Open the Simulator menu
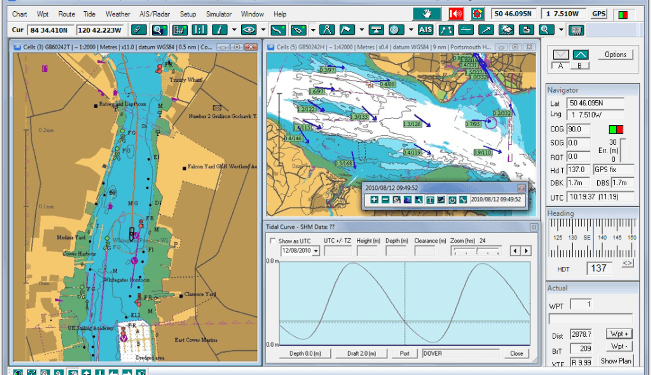Image resolution: width=651 pixels, height=375 pixels. 219,14
